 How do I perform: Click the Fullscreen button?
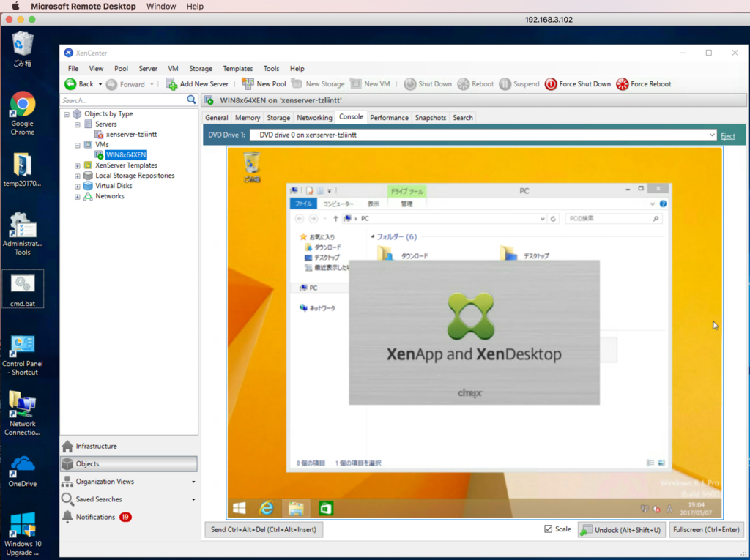click(x=706, y=529)
